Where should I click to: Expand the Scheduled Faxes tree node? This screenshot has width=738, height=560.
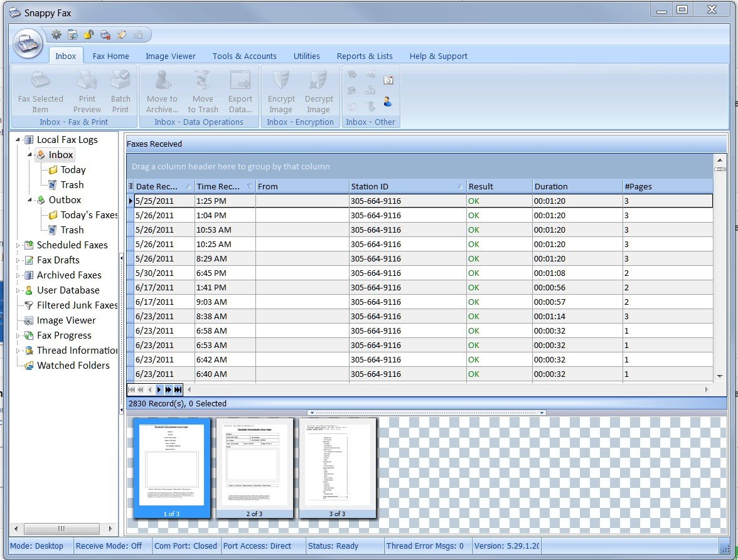click(x=18, y=245)
